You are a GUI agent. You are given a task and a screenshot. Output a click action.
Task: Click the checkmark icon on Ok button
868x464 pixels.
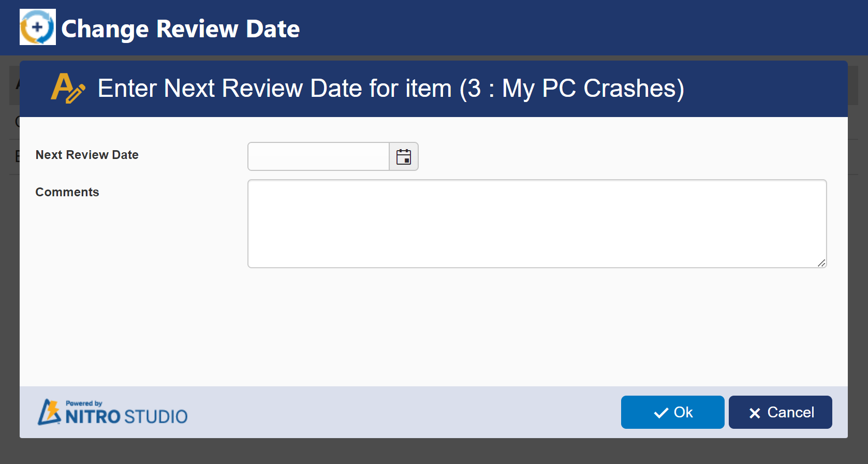661,413
